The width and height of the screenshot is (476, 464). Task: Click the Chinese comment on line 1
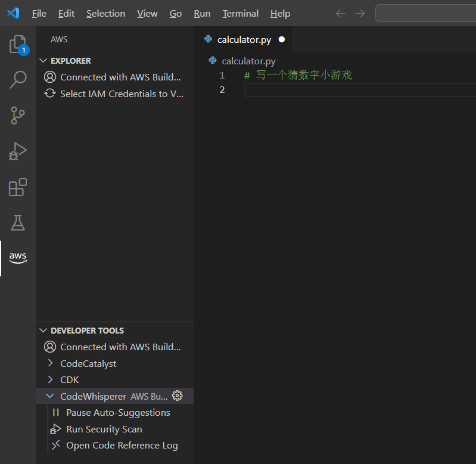[x=298, y=75]
